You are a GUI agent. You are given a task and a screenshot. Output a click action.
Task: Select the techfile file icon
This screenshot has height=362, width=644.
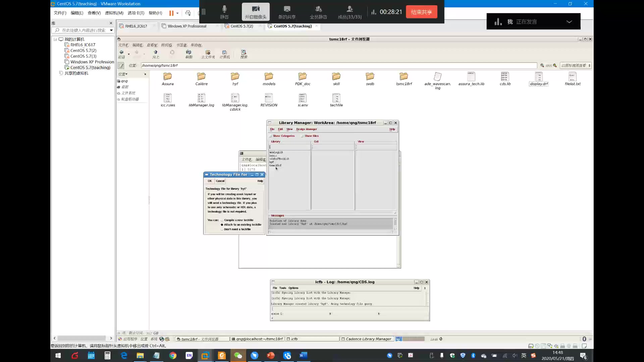[x=336, y=100]
